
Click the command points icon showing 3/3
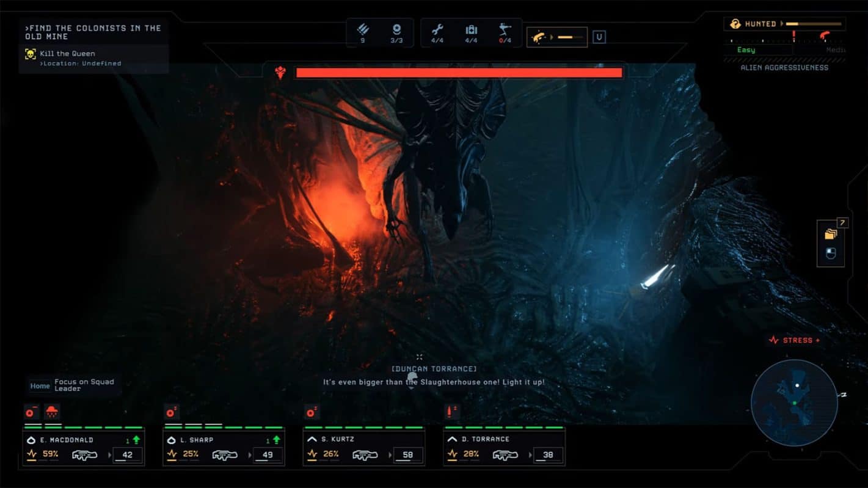tap(397, 29)
